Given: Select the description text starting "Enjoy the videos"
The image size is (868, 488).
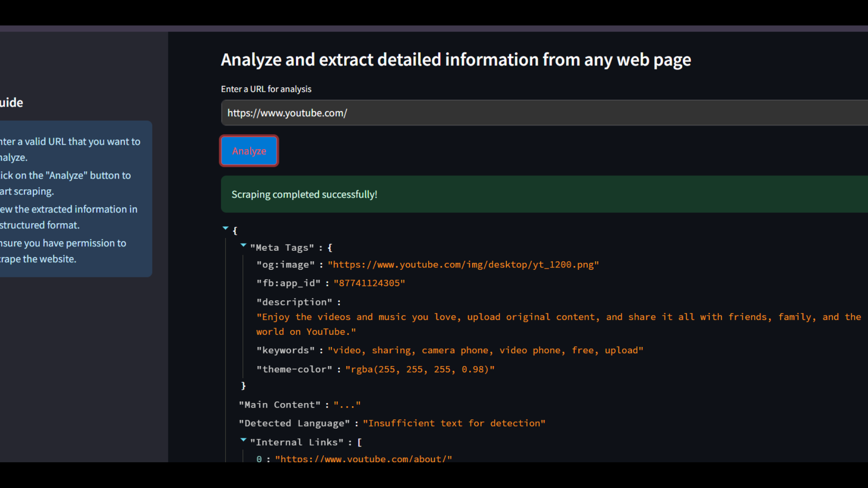Looking at the screenshot, I should tap(559, 324).
